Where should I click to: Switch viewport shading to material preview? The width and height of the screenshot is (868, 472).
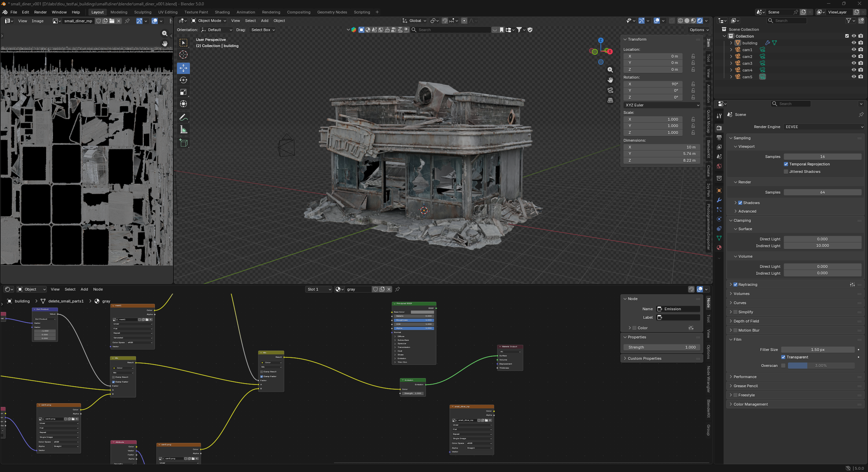coord(693,21)
